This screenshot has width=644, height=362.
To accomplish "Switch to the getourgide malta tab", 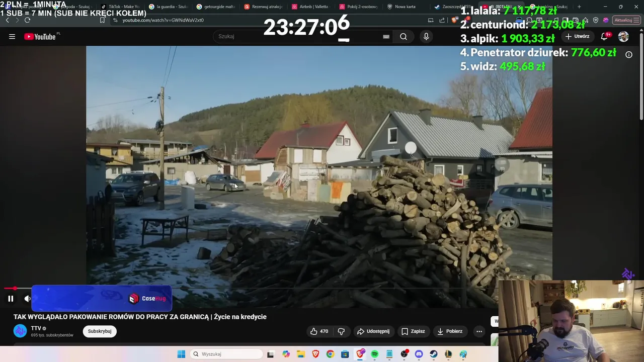I will (216, 7).
